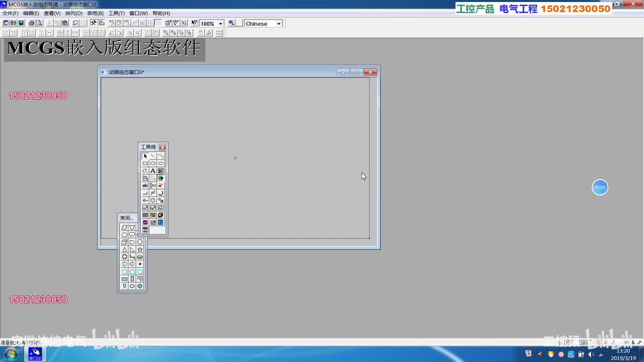
Task: Choose the polygon tool in the toolbox
Action: click(145, 171)
